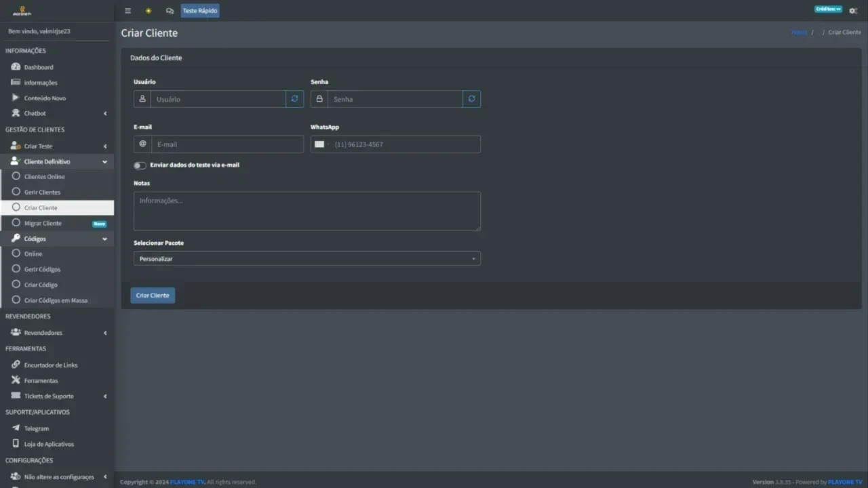
Task: Open Dashboard from the sidebar
Action: (x=38, y=67)
